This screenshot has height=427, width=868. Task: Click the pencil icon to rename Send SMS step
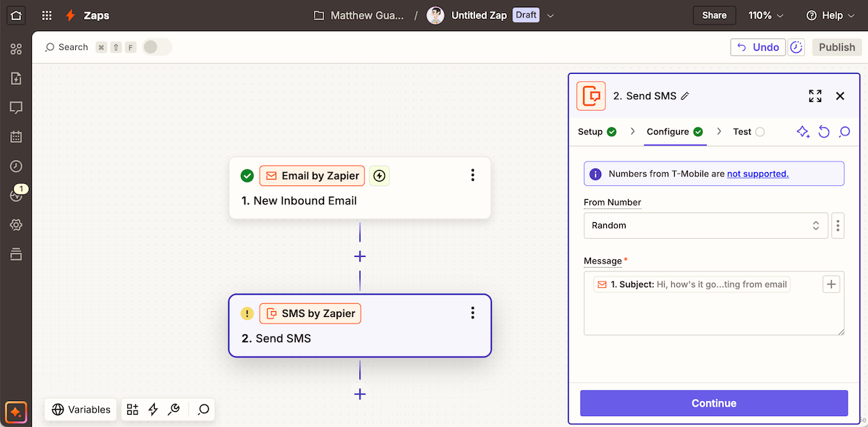point(685,96)
